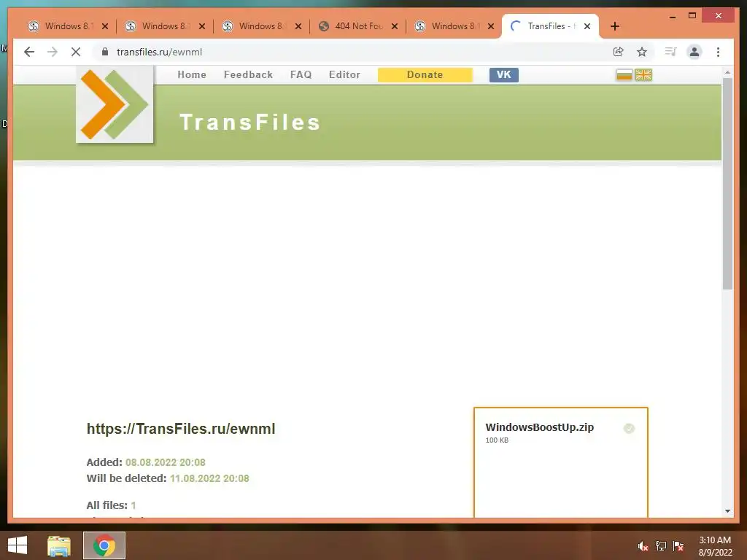Click the page vertical scrollbar thumb

pyautogui.click(x=727, y=183)
